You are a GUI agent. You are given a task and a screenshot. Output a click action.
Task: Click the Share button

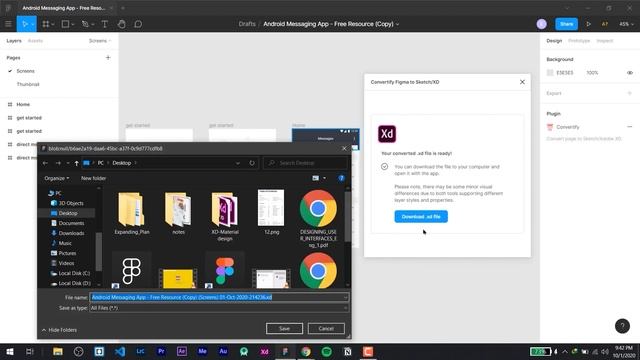(566, 24)
